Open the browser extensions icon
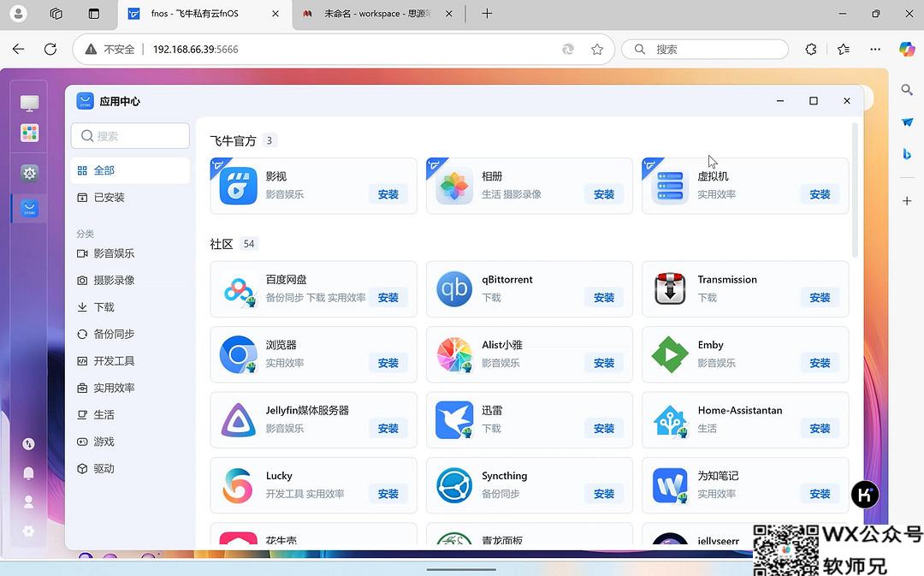 [x=811, y=50]
